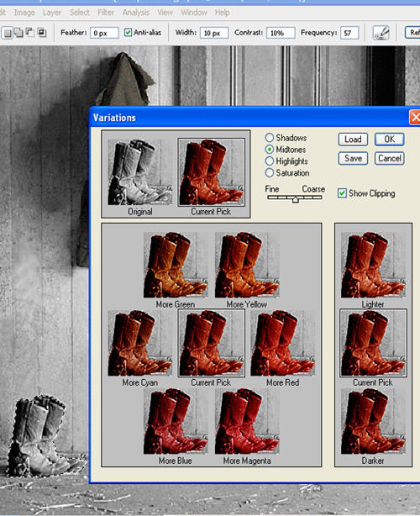
Task: Toggle the Show Clipping checkbox
Action: 342,193
